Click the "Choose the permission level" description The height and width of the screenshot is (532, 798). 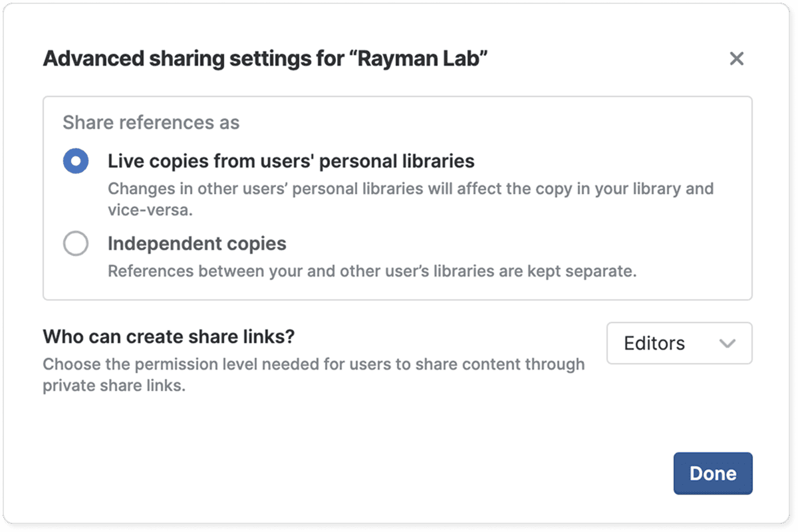click(x=313, y=364)
